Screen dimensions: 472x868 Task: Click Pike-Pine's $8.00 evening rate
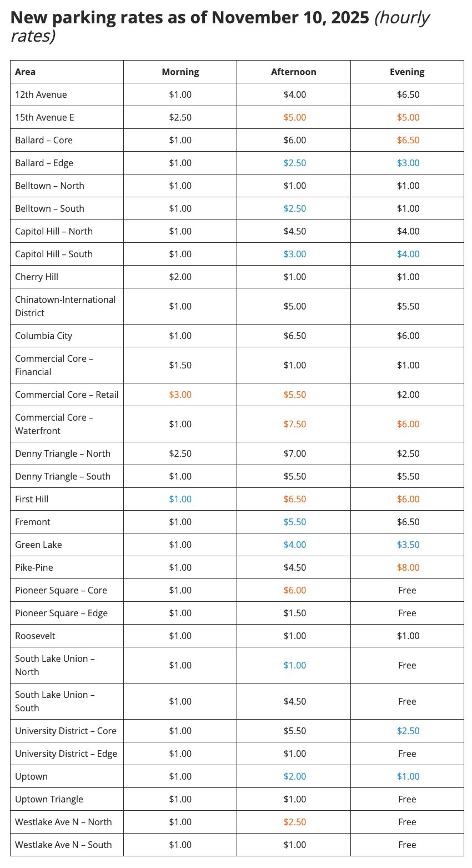(x=408, y=567)
